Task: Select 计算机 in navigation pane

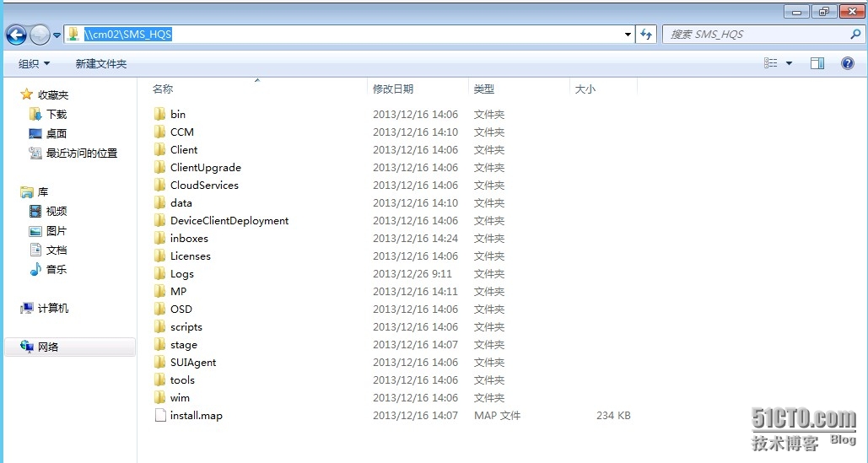Action: (52, 308)
